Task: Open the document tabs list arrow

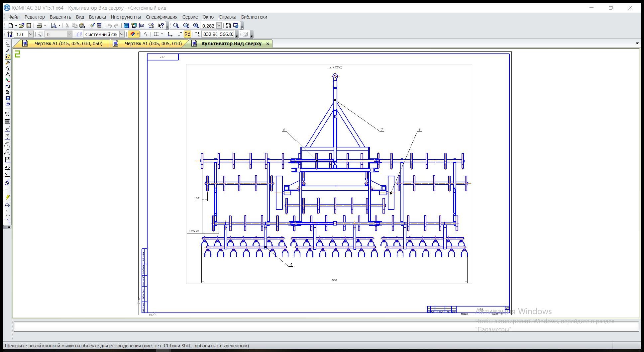Action: click(637, 44)
